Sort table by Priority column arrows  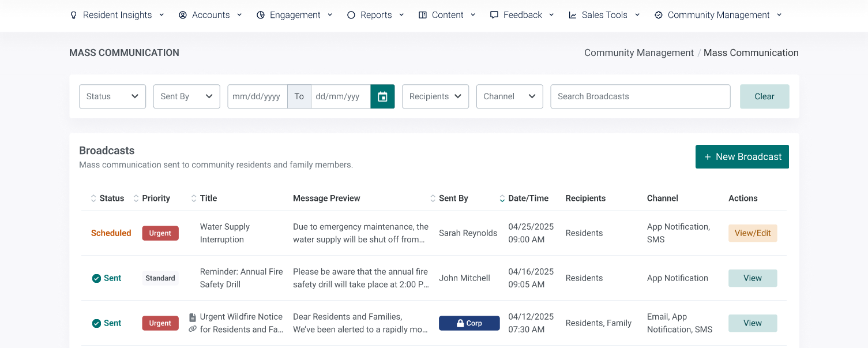136,198
